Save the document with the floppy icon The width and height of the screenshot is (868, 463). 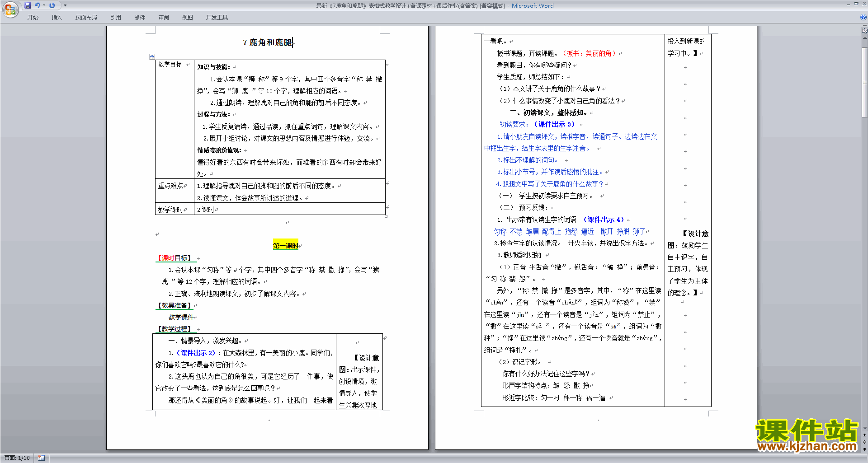click(28, 5)
